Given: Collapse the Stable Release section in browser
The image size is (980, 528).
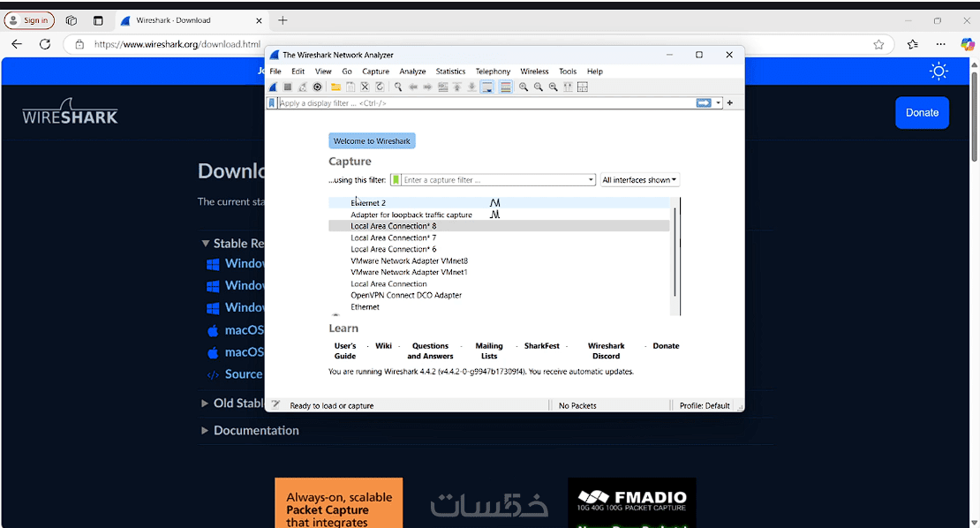Looking at the screenshot, I should [x=205, y=243].
